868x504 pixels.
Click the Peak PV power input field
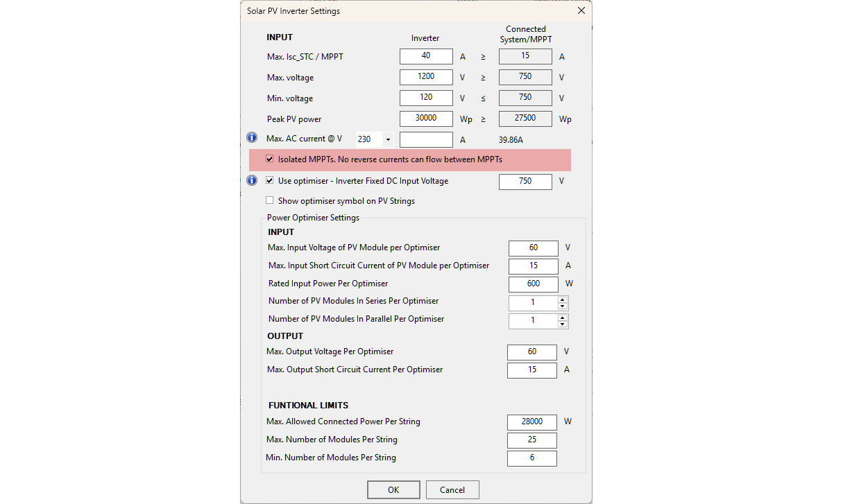pyautogui.click(x=426, y=119)
